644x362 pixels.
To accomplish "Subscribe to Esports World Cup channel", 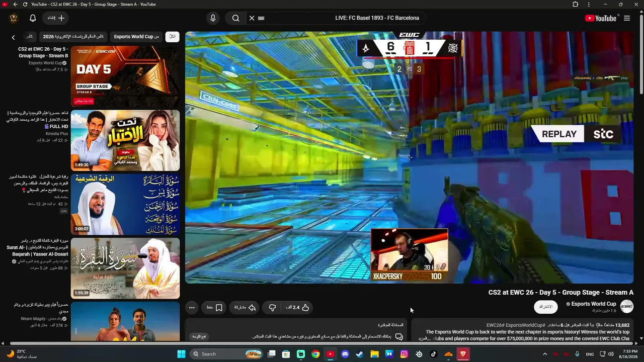I will pos(546,307).
